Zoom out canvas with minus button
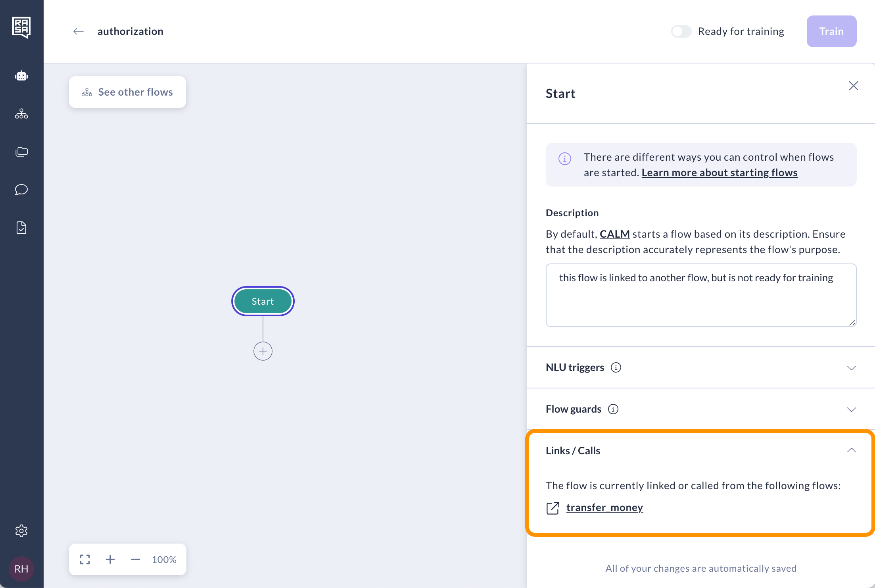This screenshot has height=588, width=875. pos(136,559)
